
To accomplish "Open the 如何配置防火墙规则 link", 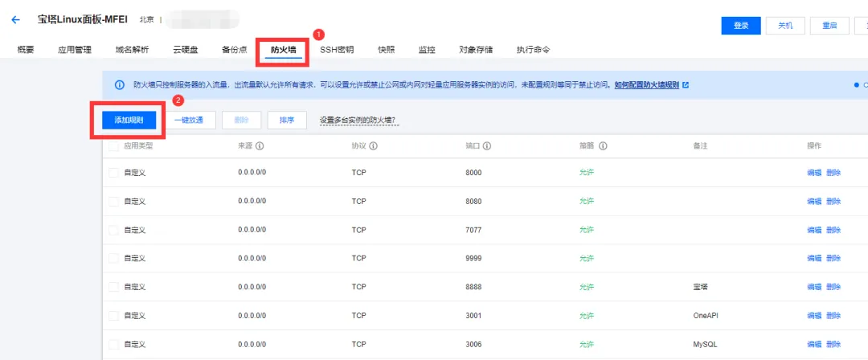I will coord(646,85).
